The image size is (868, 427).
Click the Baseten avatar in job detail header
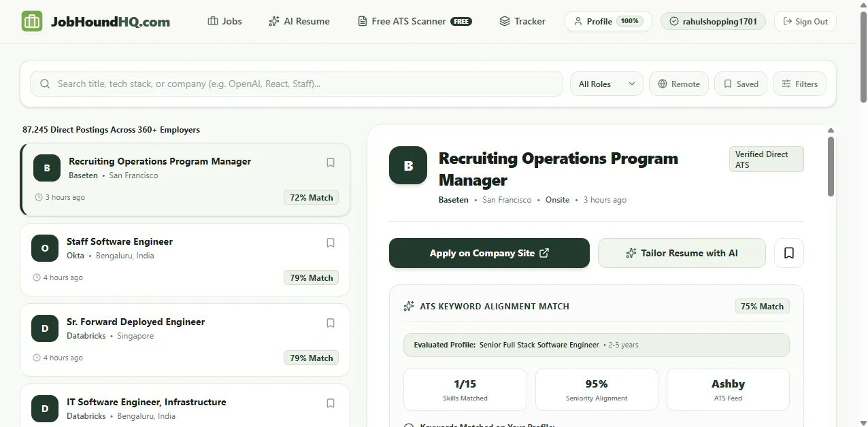click(x=408, y=165)
